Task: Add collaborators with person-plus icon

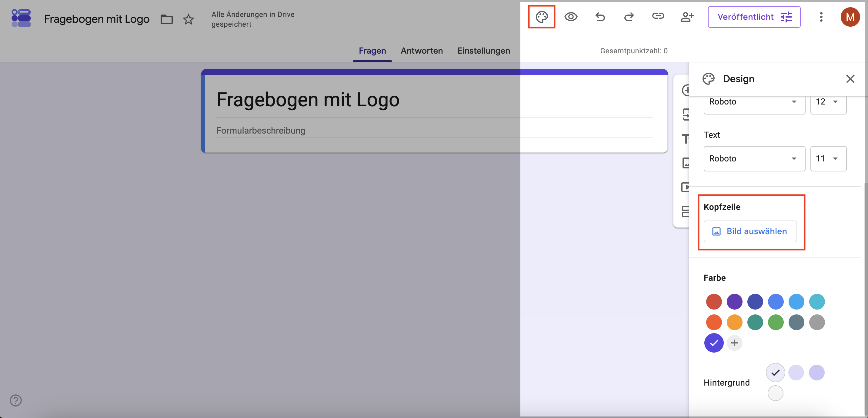Action: pyautogui.click(x=687, y=17)
